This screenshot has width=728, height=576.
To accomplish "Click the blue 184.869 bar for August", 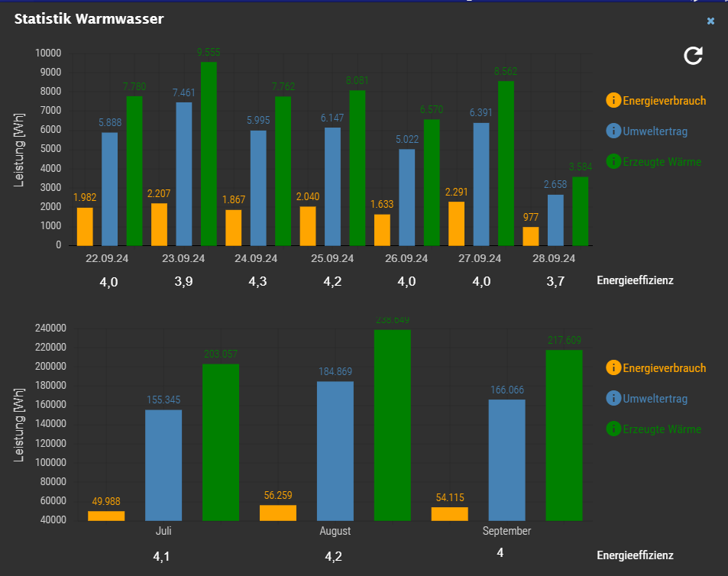I will point(335,451).
